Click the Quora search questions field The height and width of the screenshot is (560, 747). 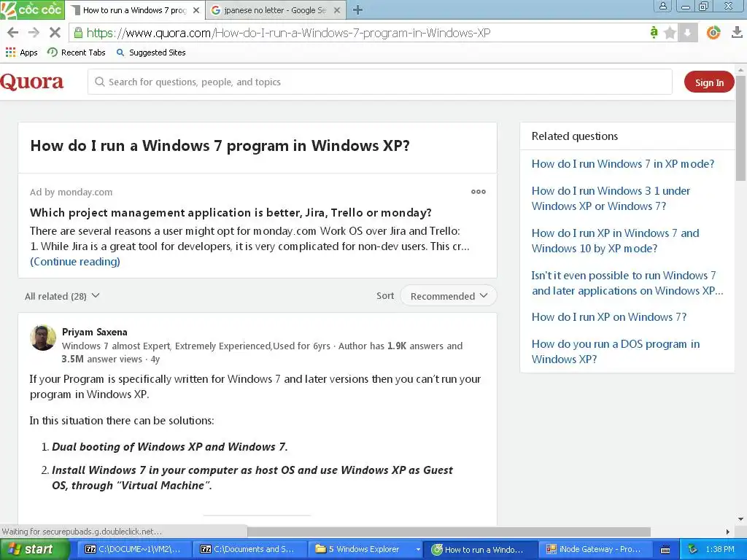click(379, 82)
